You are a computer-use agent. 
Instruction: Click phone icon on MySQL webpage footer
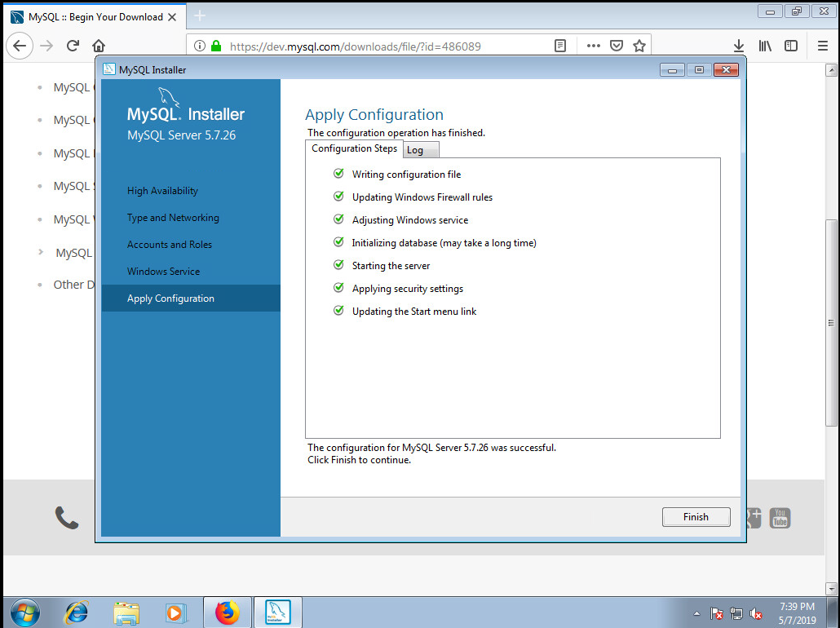[67, 518]
